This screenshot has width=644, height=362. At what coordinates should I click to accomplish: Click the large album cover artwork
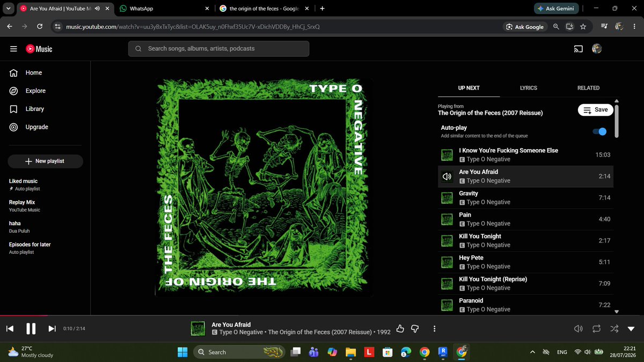[264, 188]
